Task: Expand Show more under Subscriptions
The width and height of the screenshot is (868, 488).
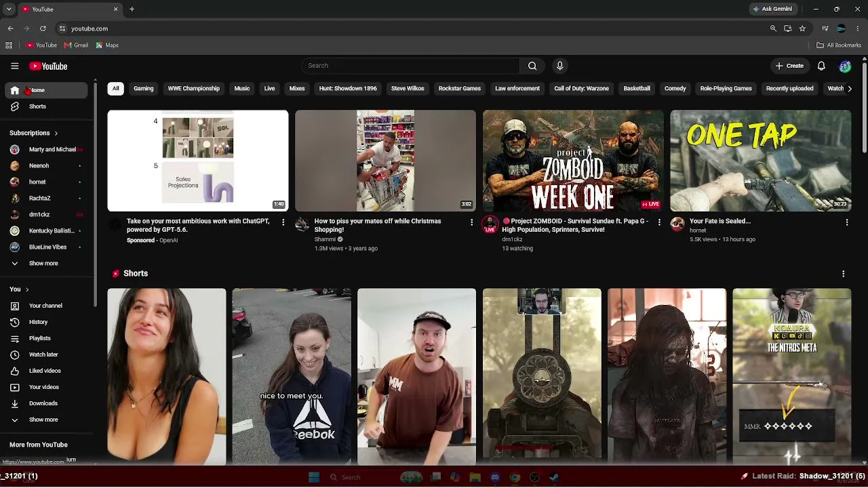Action: [43, 263]
